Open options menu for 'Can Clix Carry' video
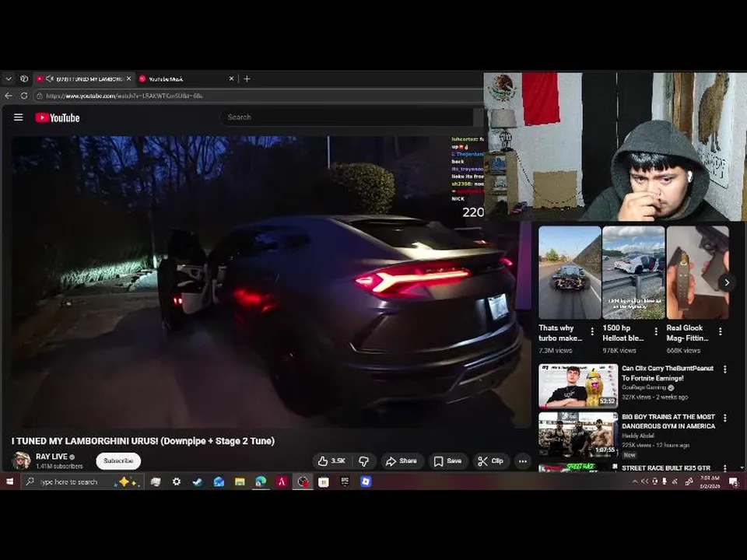Viewport: 747px width, 560px height. [x=725, y=369]
